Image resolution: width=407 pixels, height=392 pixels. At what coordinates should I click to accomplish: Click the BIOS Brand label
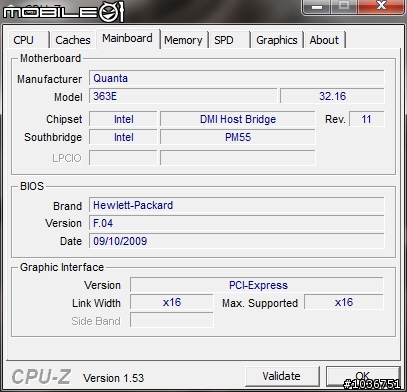67,206
